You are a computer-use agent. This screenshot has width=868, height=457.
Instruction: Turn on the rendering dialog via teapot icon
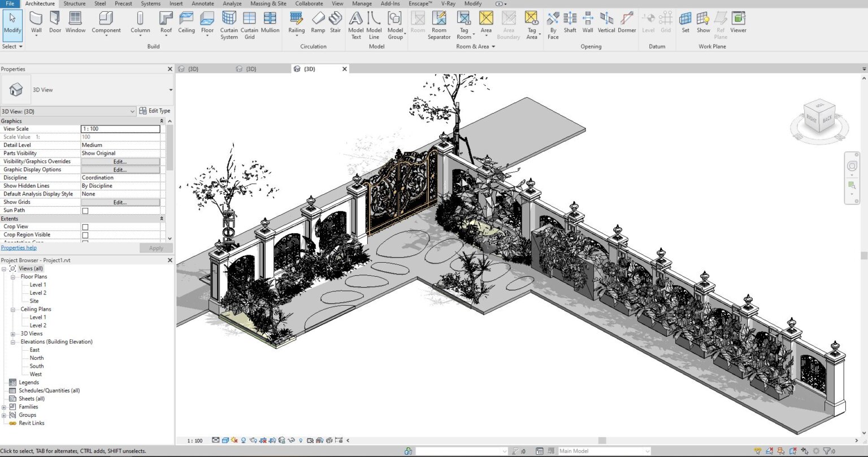[253, 440]
